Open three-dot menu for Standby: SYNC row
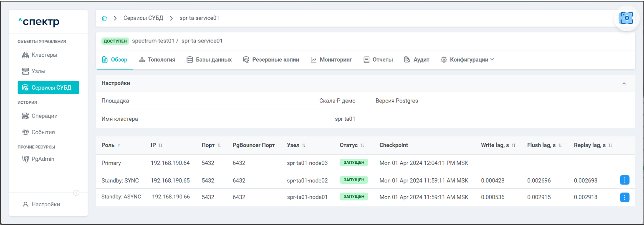 click(624, 180)
